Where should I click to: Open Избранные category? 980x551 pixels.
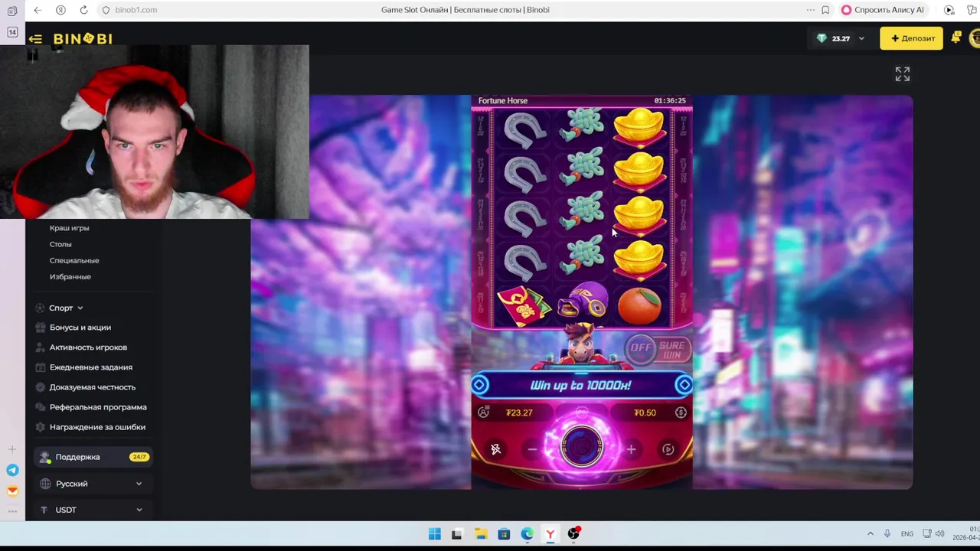coord(70,276)
